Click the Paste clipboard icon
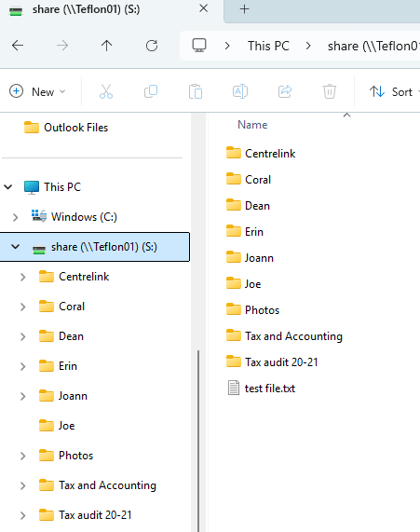Screen dimensions: 420x532 196,91
